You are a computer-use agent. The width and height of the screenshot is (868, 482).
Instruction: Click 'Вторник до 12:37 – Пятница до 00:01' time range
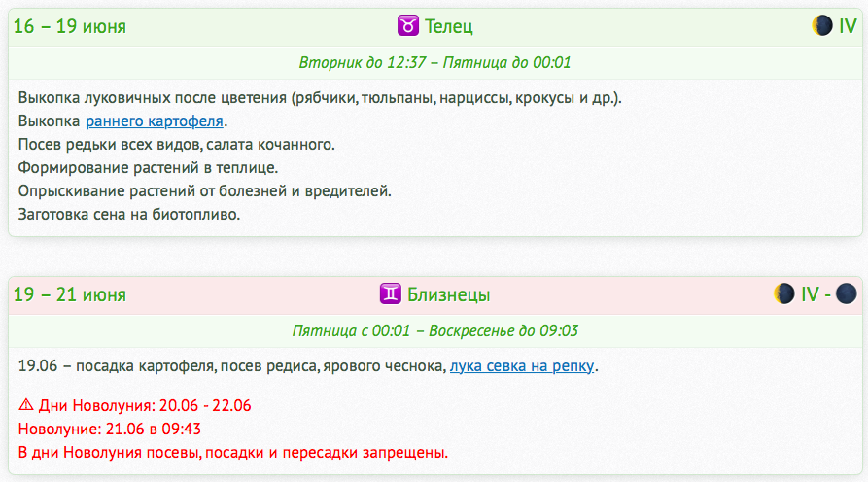(434, 63)
